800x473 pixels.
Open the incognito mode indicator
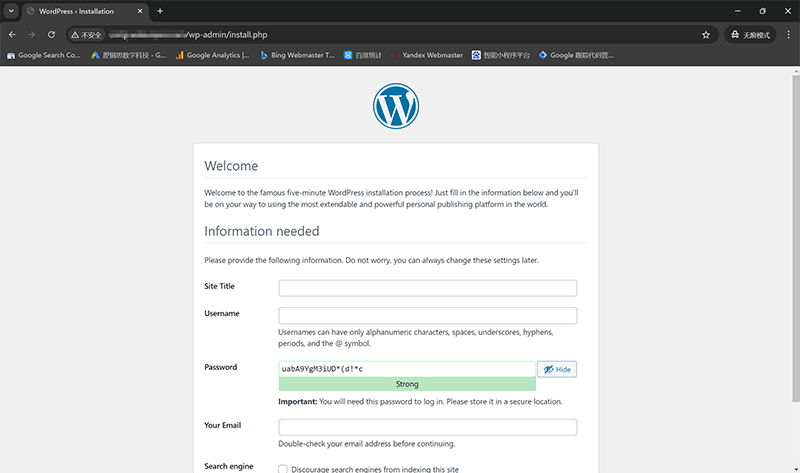(750, 35)
